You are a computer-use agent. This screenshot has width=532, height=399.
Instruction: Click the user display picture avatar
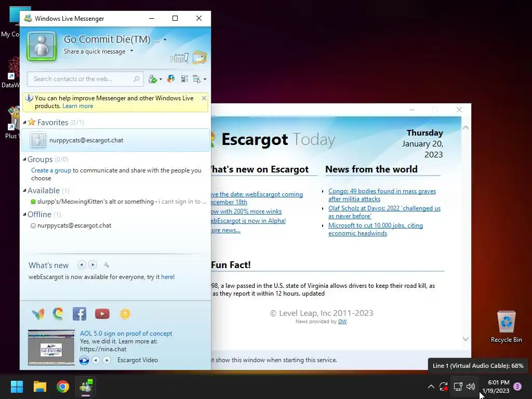(42, 46)
